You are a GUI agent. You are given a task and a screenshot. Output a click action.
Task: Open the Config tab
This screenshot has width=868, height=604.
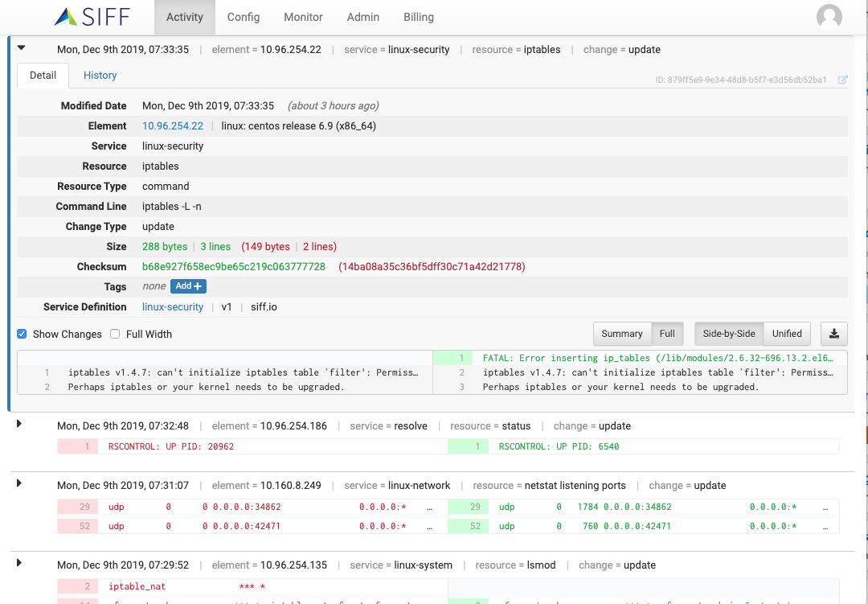point(243,17)
